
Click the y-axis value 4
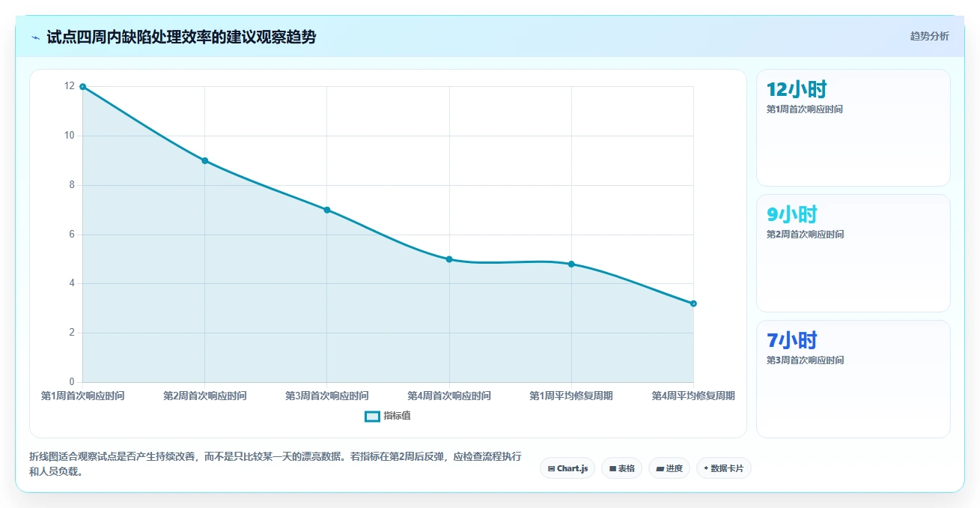pyautogui.click(x=72, y=283)
